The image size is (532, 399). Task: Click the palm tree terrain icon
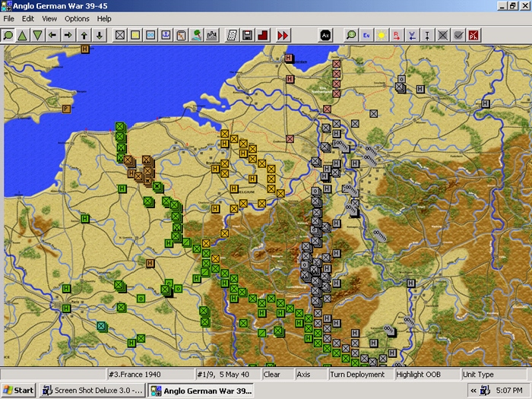coord(196,35)
